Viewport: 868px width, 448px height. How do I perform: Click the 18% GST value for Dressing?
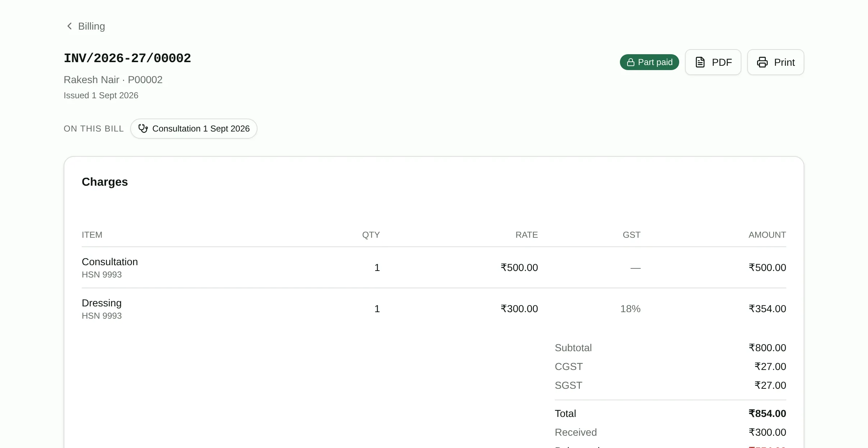click(630, 309)
